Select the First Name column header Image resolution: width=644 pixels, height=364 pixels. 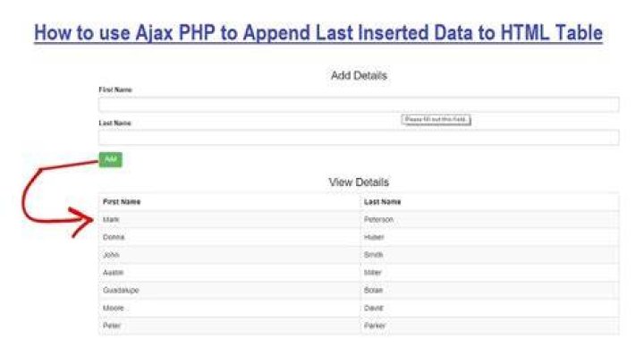[229, 202]
